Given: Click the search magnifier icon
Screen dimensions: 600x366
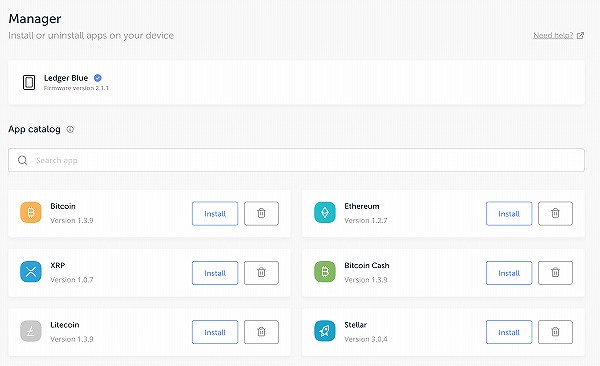Looking at the screenshot, I should pos(23,160).
